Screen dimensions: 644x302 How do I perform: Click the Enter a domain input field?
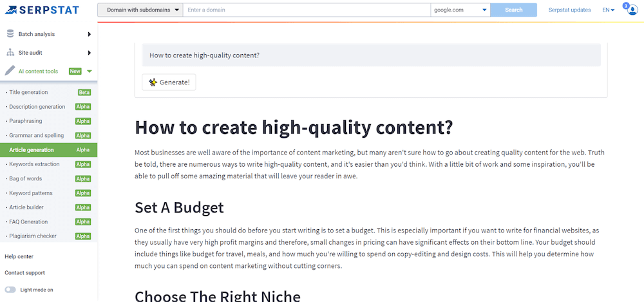pyautogui.click(x=306, y=10)
